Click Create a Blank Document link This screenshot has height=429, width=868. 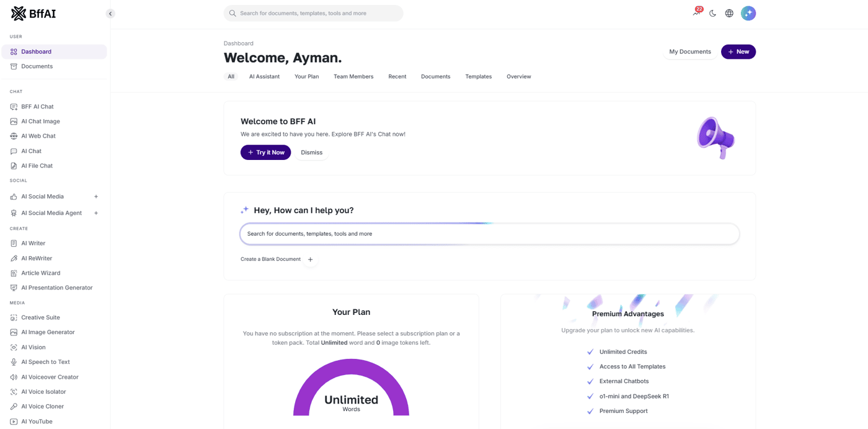tap(270, 259)
